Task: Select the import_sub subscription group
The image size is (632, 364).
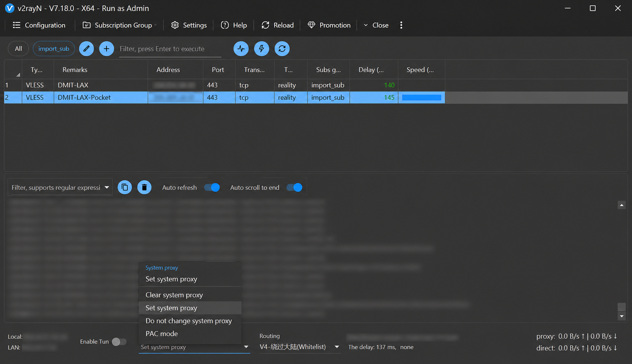Action: click(54, 49)
